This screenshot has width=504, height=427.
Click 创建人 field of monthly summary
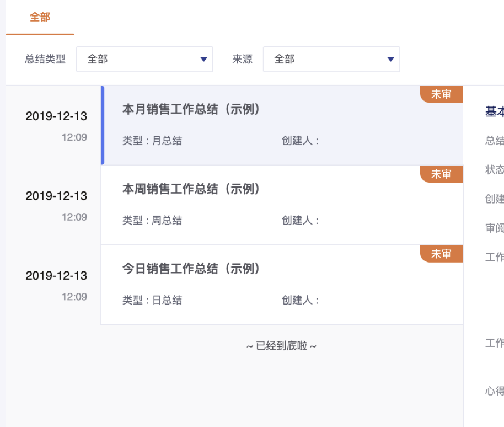pos(300,141)
